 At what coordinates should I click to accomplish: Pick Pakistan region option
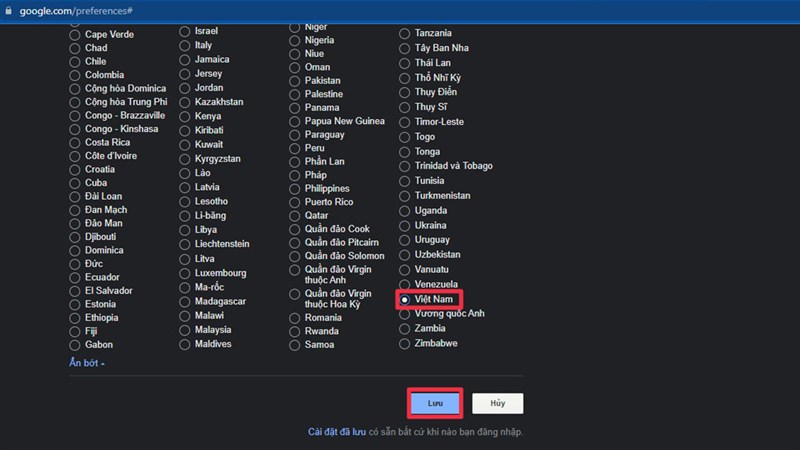[294, 81]
